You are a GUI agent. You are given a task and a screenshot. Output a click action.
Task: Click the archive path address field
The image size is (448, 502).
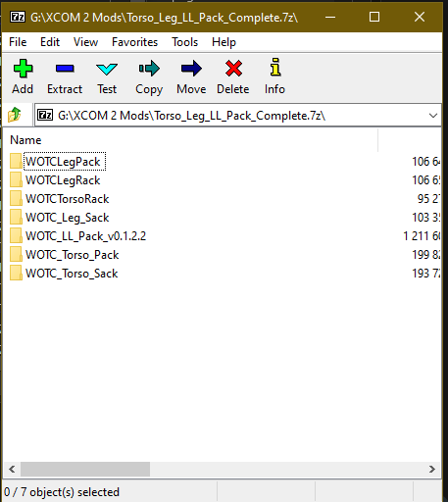pos(237,115)
